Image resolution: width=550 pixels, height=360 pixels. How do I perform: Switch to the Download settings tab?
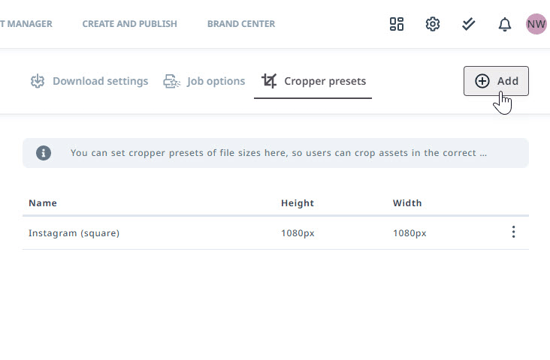(x=89, y=81)
